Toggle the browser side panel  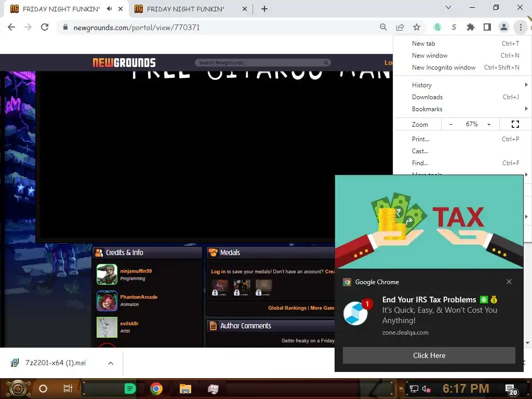point(487,27)
